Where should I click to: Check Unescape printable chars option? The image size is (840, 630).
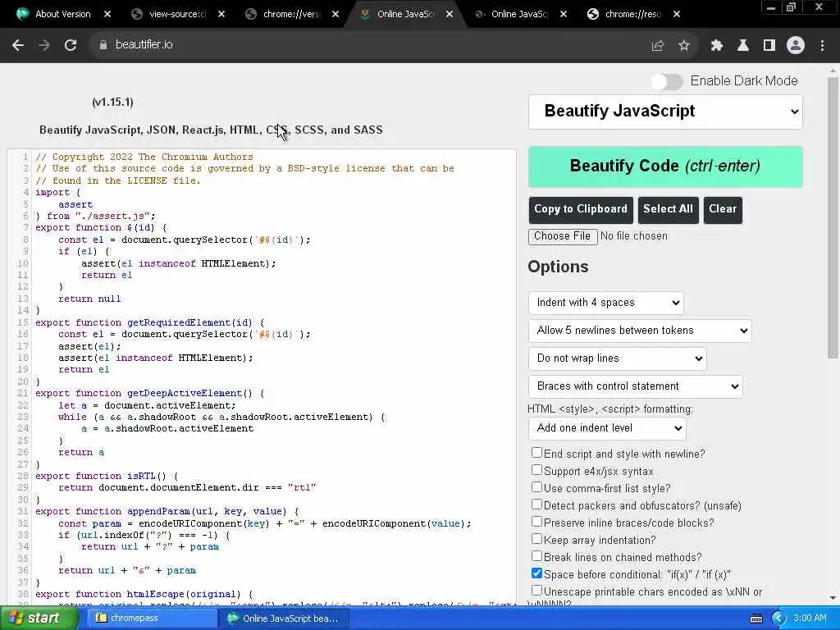tap(536, 591)
